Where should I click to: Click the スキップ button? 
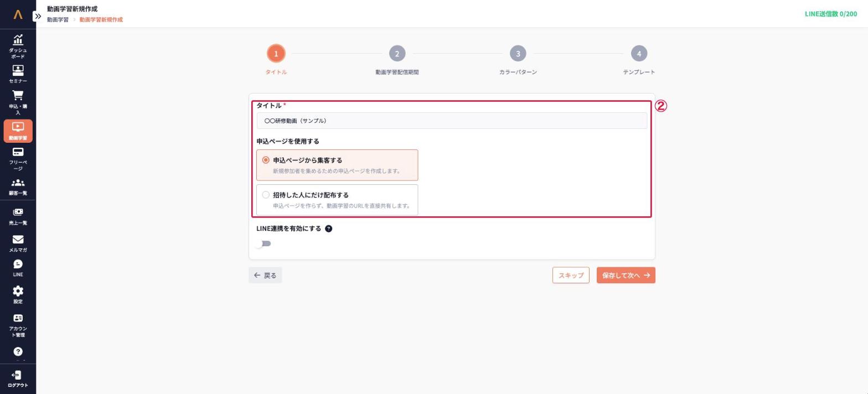(571, 275)
